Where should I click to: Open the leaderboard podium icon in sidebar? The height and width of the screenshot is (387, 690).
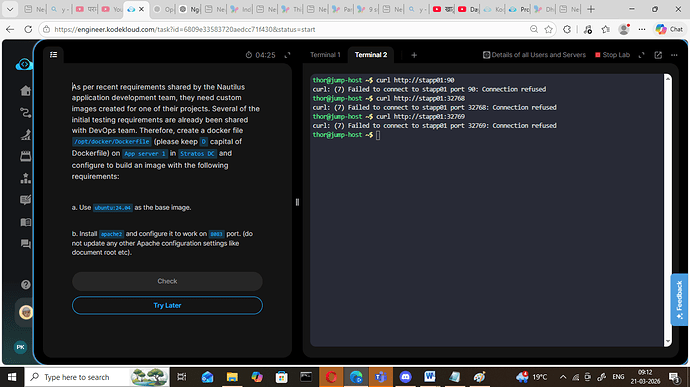click(26, 178)
